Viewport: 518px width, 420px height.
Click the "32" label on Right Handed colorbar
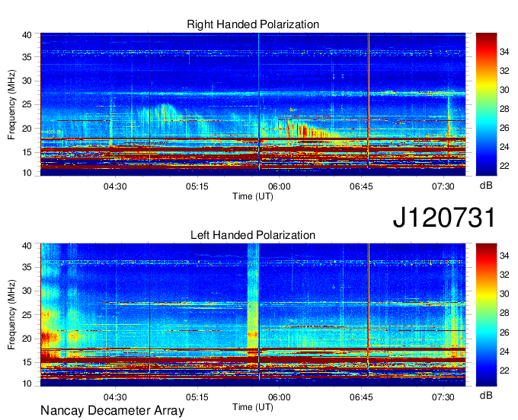[504, 71]
